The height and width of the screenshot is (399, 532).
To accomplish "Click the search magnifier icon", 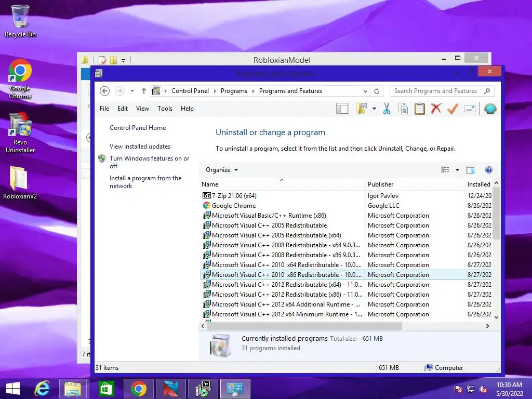I will point(487,91).
